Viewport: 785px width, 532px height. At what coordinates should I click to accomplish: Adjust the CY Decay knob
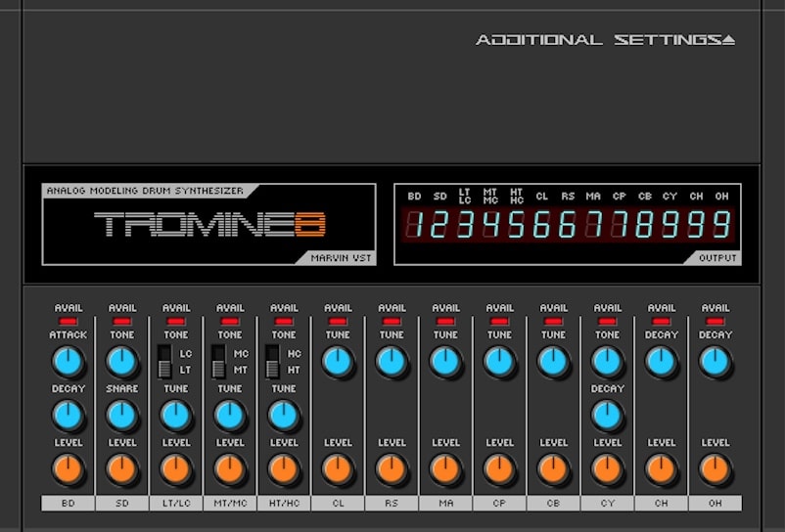click(x=607, y=416)
